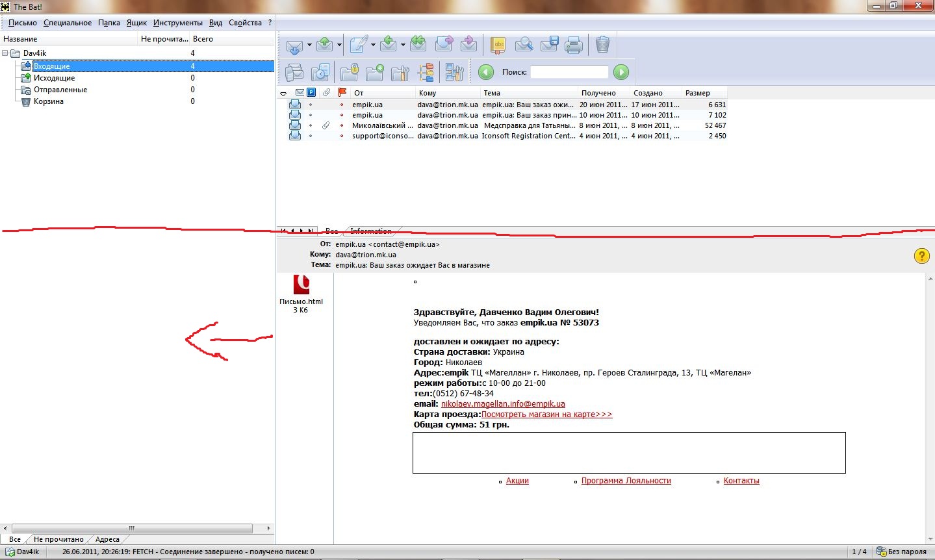Click the Send queued mail toolbar icon
This screenshot has height=560, width=935.
(324, 45)
